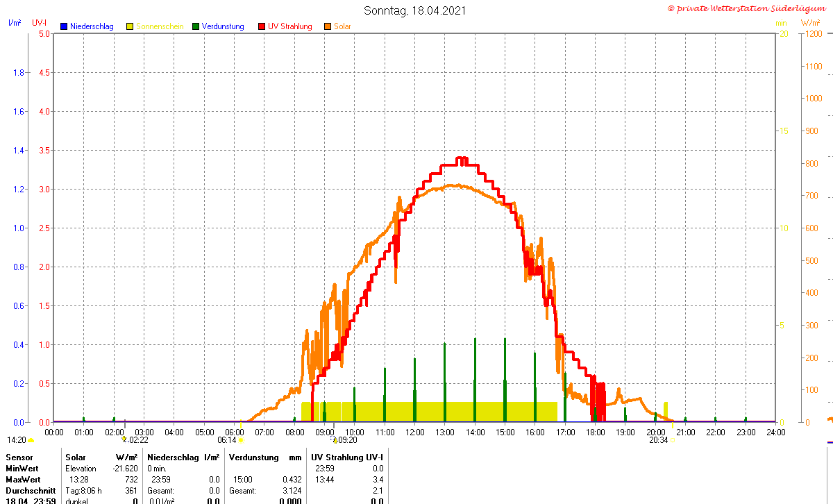Click the marker icon beside 09:20

click(x=335, y=439)
